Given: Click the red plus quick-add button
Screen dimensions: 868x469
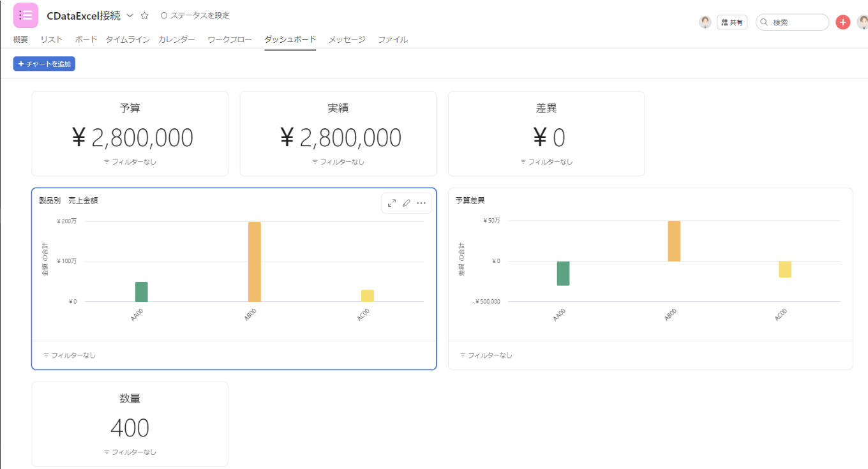Looking at the screenshot, I should point(843,22).
